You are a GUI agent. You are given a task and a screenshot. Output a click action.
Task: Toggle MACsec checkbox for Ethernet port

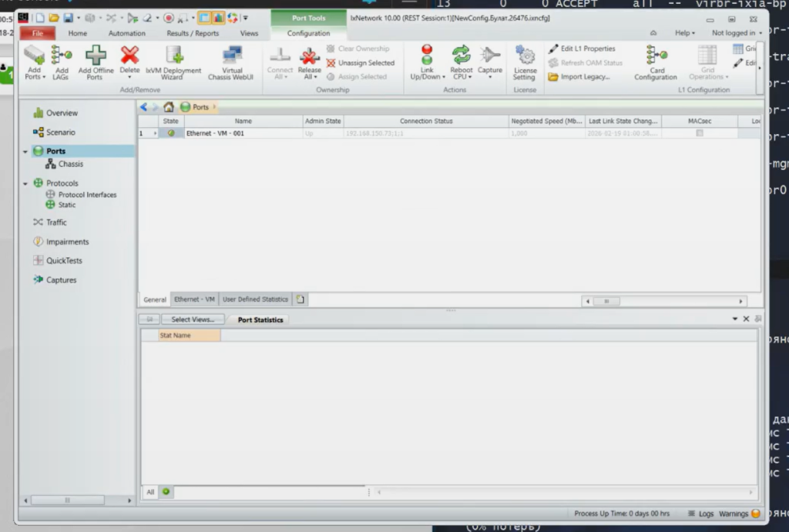click(x=700, y=133)
